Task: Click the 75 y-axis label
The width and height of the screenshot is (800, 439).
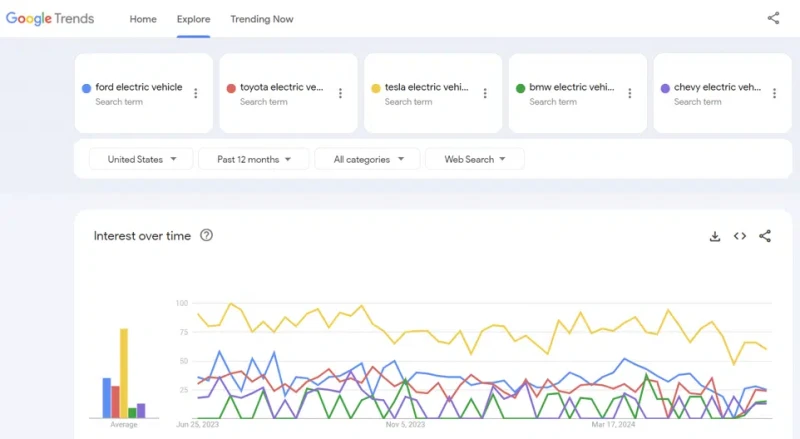Action: 184,332
